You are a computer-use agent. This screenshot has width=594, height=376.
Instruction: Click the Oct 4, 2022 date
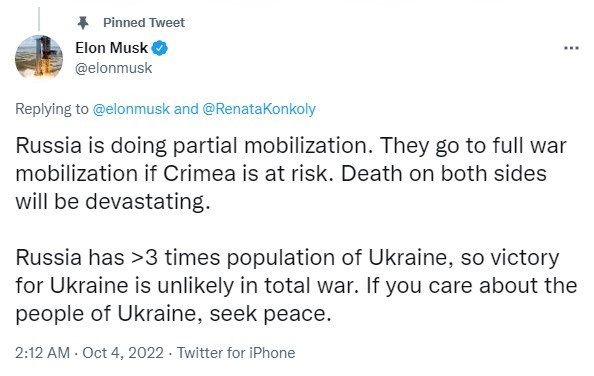[x=123, y=353]
